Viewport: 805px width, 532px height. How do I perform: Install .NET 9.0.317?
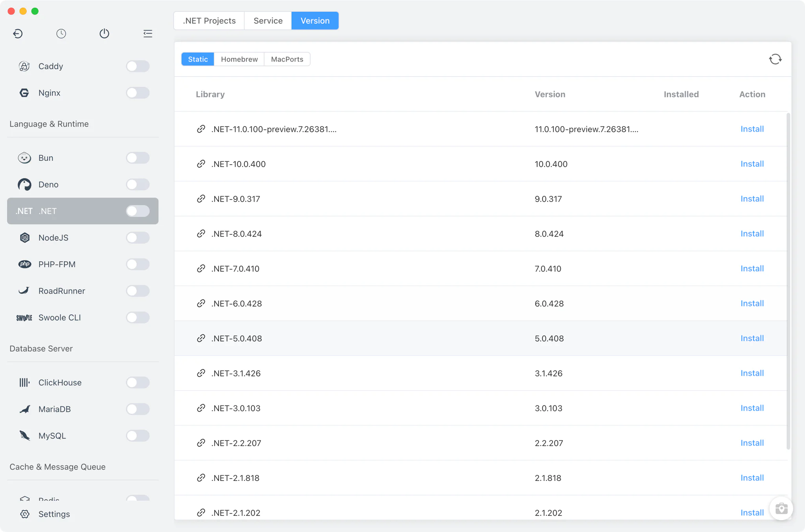(x=752, y=199)
